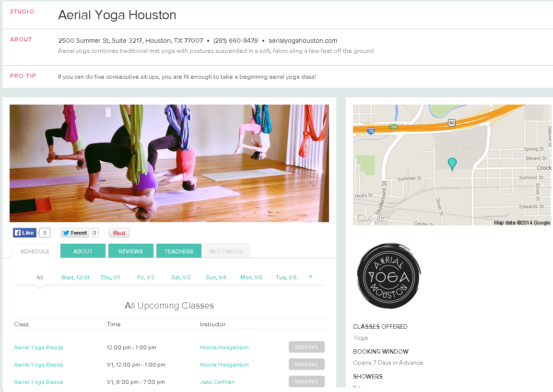Open the About tab
This screenshot has height=392, width=553.
click(x=83, y=251)
